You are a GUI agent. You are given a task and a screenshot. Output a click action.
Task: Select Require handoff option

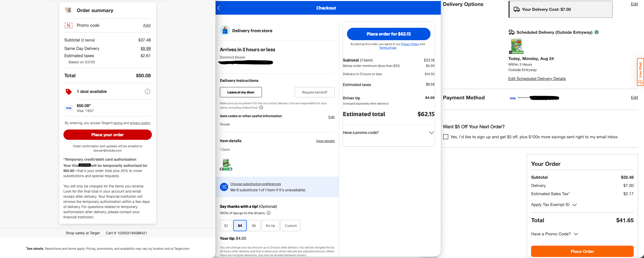click(x=315, y=92)
